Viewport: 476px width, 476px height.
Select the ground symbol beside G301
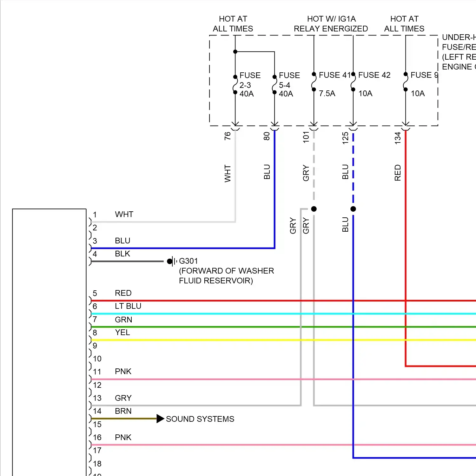[x=172, y=261]
